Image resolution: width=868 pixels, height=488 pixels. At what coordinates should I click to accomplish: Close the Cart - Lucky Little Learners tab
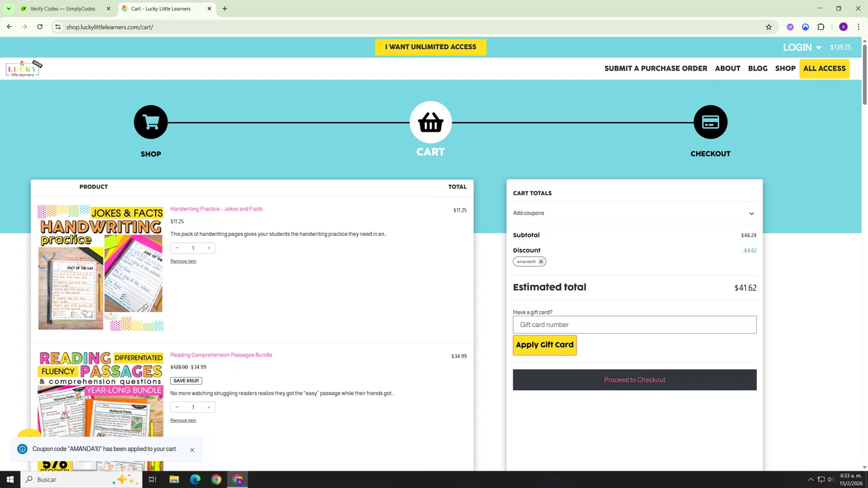click(x=209, y=9)
